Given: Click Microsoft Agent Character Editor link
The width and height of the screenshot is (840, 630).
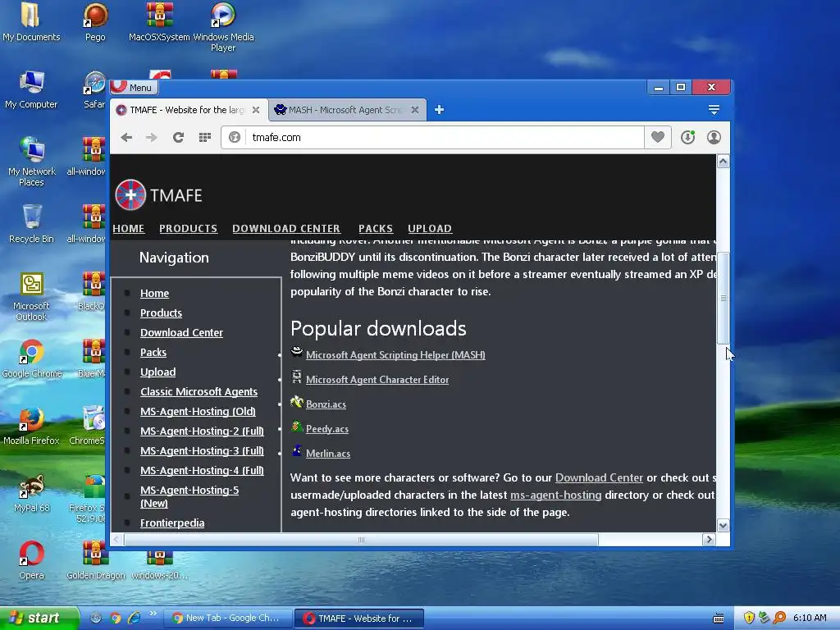Looking at the screenshot, I should [x=377, y=380].
